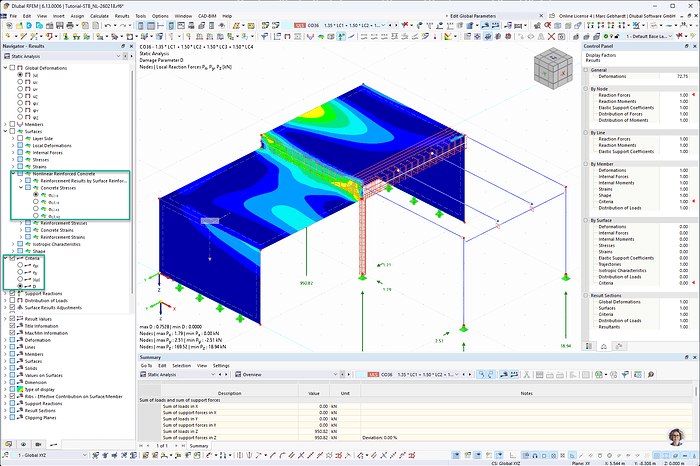Toggle the Distribution of Loads checkbox
This screenshot has height=466, width=700.
(11, 300)
